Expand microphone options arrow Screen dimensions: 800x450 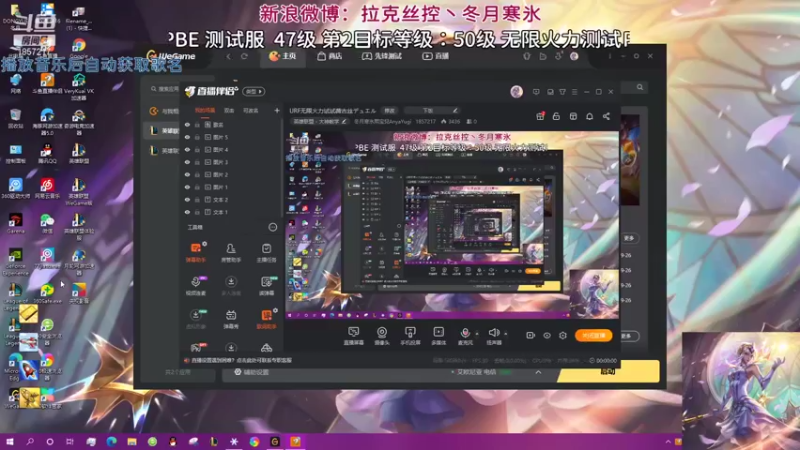point(477,334)
